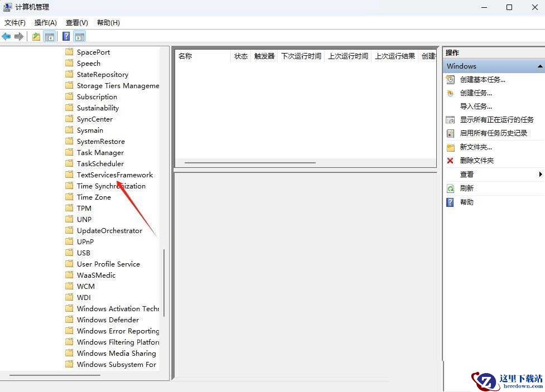Click the task list horizontal scrollbar
The height and width of the screenshot is (392, 545).
(250, 163)
